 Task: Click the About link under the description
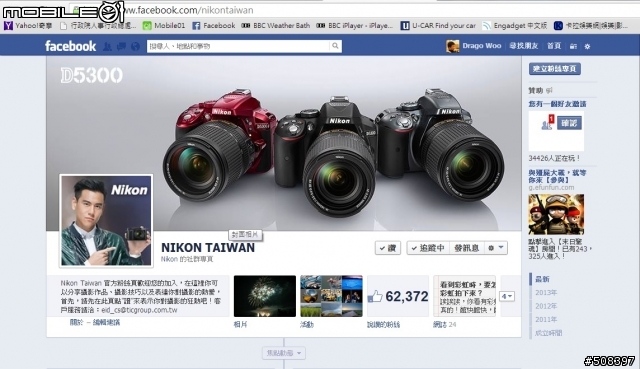click(x=76, y=322)
